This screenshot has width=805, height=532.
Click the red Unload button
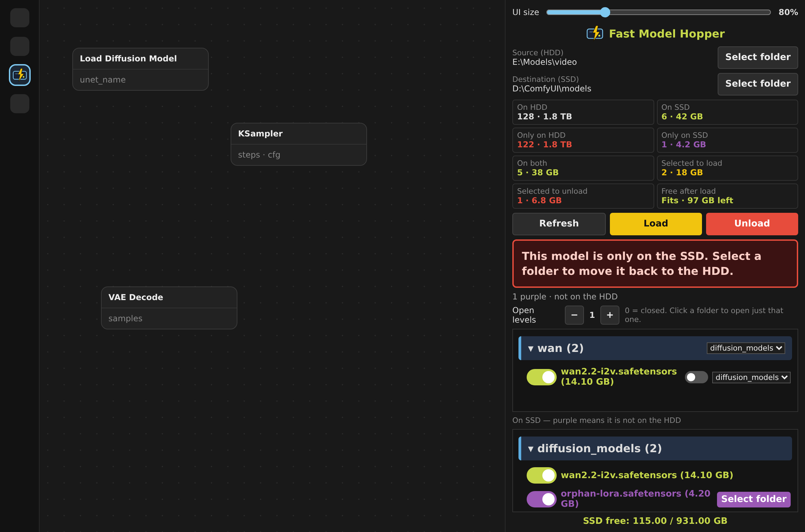pyautogui.click(x=752, y=224)
